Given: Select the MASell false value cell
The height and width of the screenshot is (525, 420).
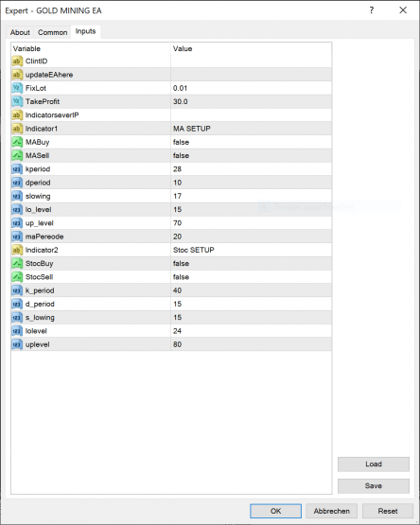Looking at the screenshot, I should pos(252,155).
